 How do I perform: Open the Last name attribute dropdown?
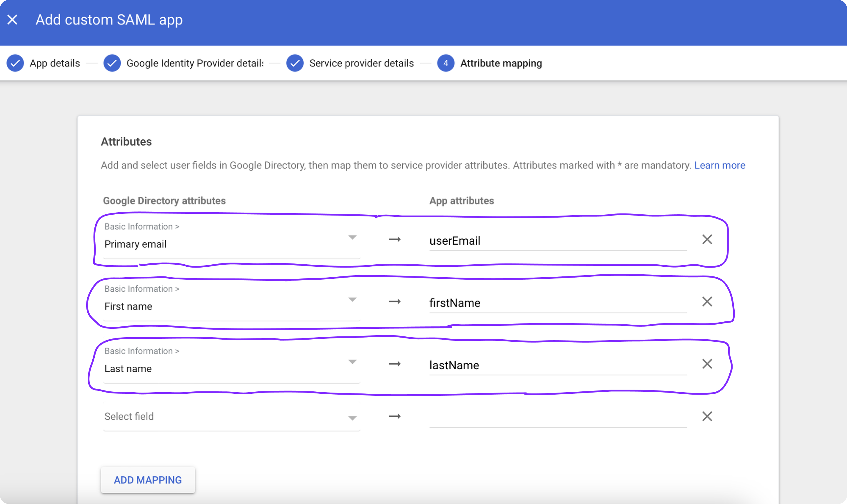coord(352,362)
